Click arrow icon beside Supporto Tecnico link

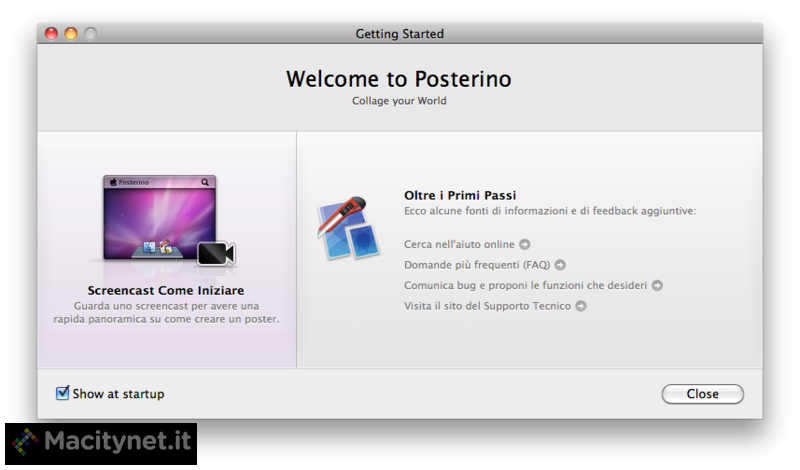tap(581, 306)
